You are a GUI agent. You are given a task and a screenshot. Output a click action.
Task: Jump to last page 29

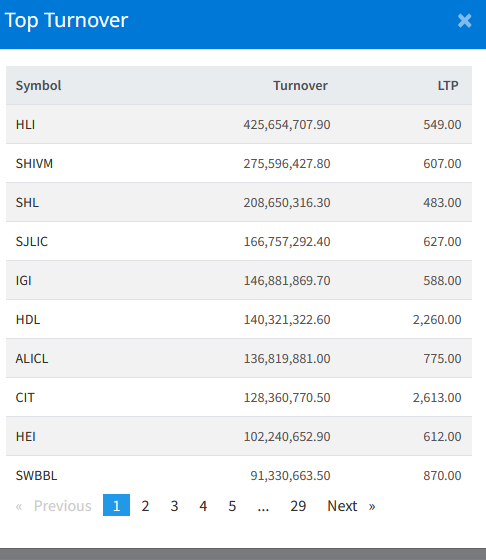[298, 506]
